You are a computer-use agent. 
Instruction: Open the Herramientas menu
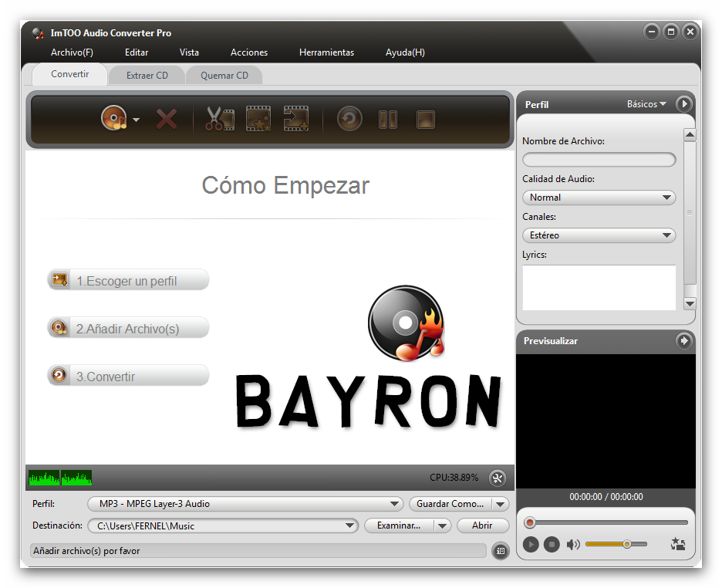(326, 52)
